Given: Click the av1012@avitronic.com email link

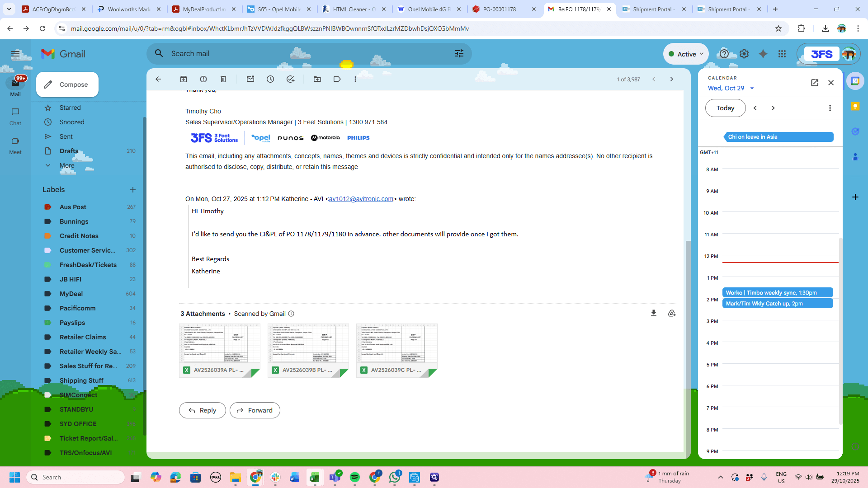Looking at the screenshot, I should [361, 199].
